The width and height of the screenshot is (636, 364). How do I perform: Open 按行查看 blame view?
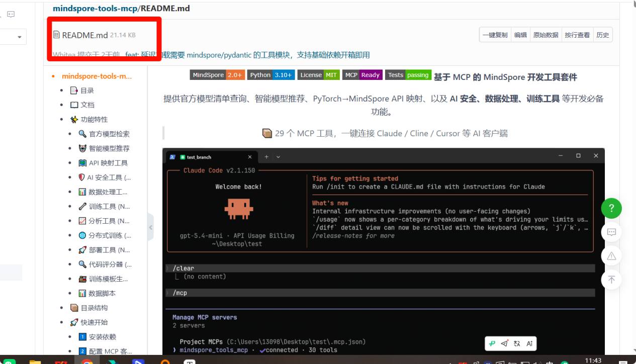tap(577, 35)
